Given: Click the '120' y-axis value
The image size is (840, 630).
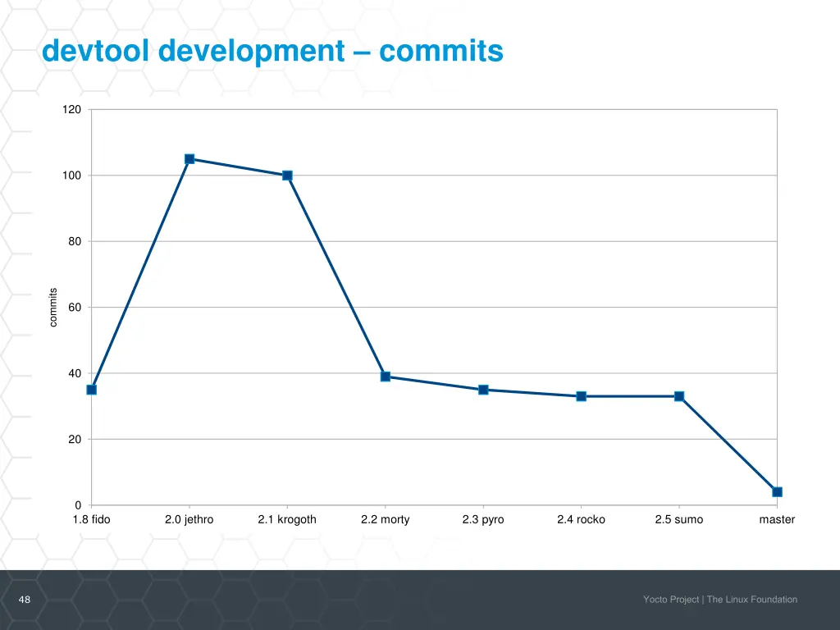Looking at the screenshot, I should (71, 110).
